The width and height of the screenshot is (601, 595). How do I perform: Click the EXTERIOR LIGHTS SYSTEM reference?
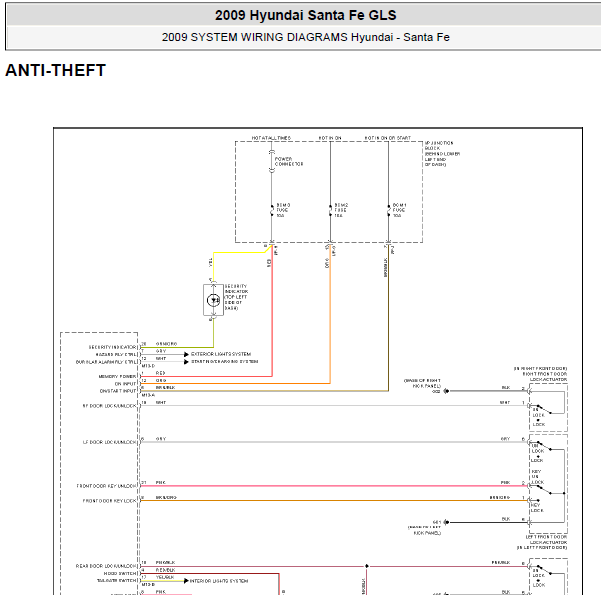click(x=221, y=354)
